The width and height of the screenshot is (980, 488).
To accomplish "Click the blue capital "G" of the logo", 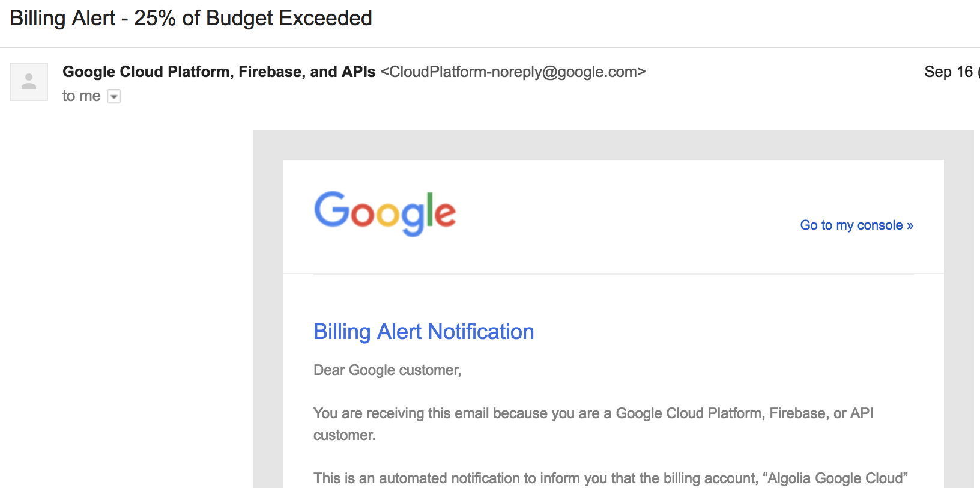I will (332, 209).
